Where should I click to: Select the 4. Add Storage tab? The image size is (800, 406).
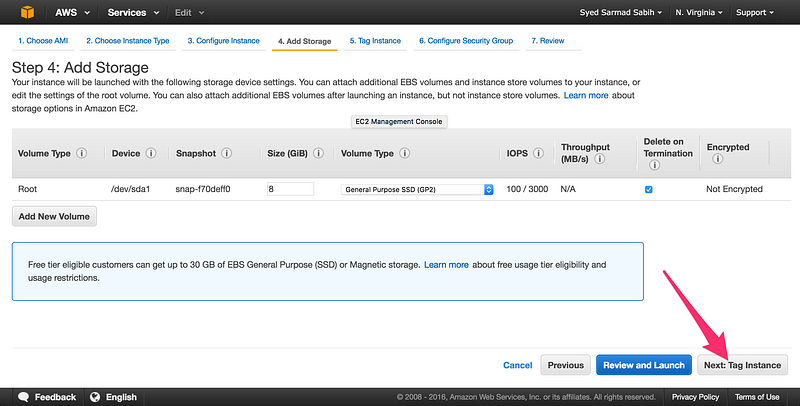tap(305, 41)
